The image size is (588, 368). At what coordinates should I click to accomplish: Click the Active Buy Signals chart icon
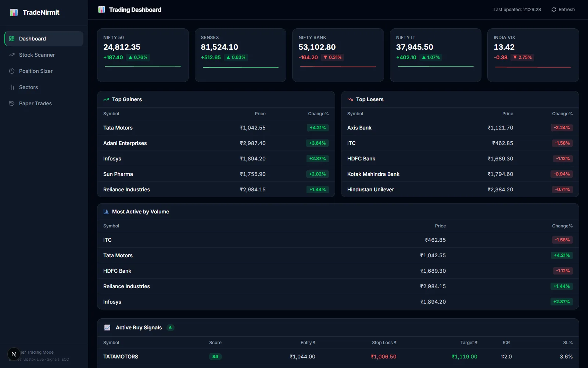pos(107,328)
